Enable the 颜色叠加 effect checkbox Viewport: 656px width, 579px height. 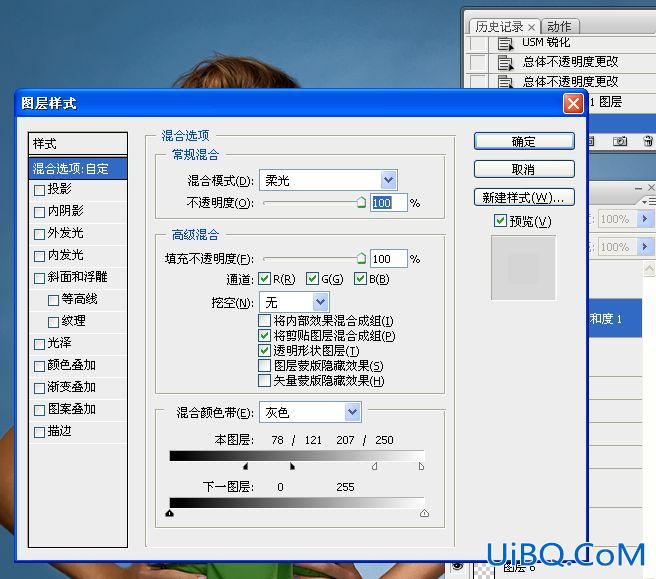(x=39, y=366)
